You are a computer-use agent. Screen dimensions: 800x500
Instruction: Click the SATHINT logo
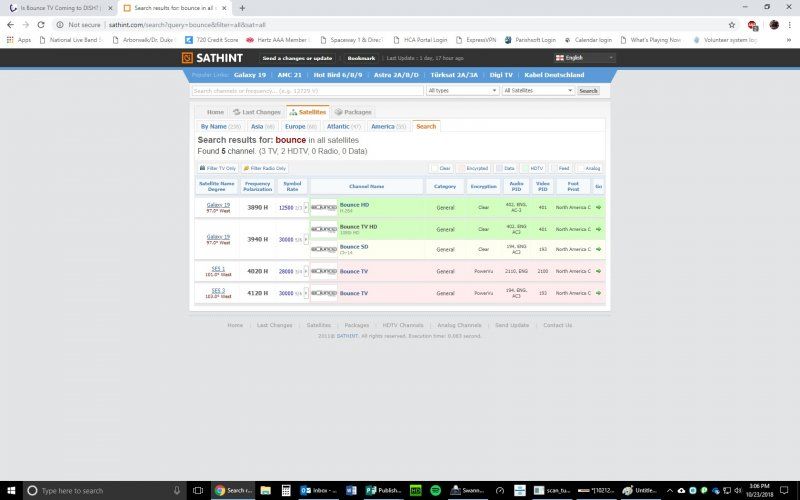coord(212,58)
